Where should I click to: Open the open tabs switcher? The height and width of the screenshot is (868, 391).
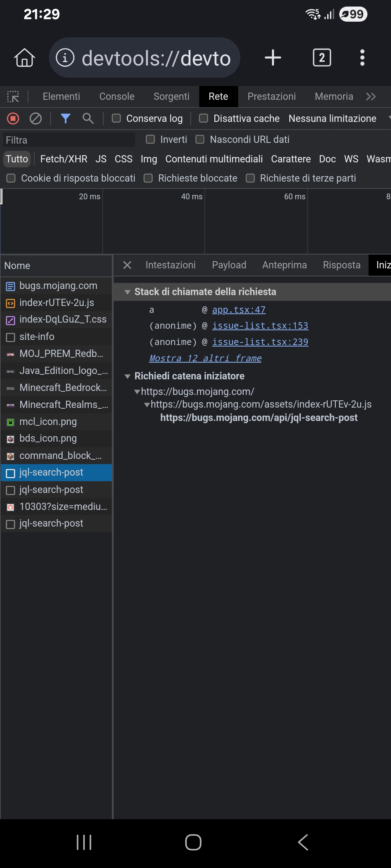pos(321,58)
